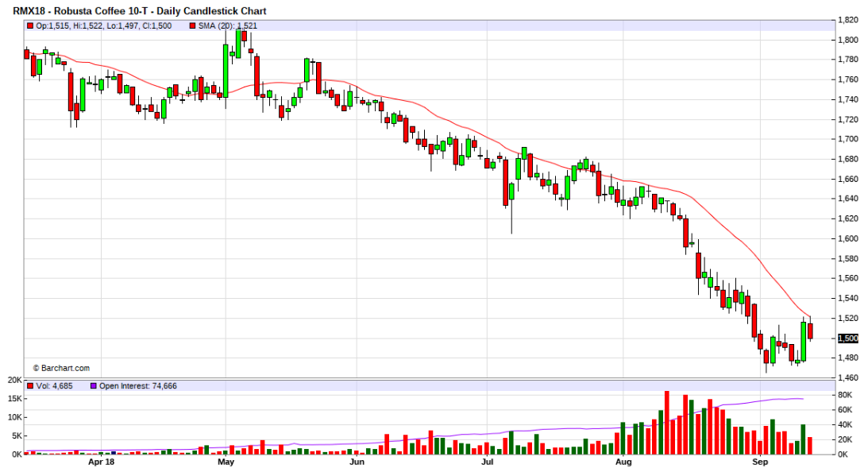Screen dimensions: 868x472
Task: Click the 20K volume axis label
Action: point(14,380)
